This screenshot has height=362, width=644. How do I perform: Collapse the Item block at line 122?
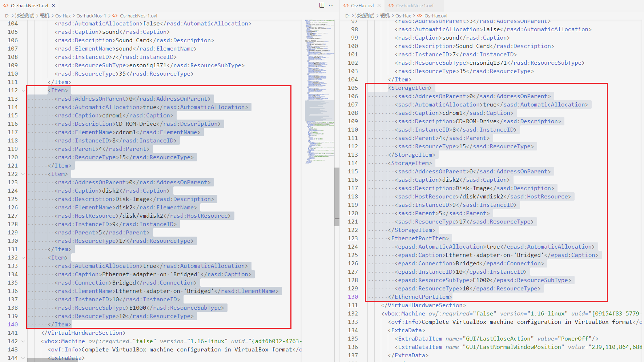23,174
